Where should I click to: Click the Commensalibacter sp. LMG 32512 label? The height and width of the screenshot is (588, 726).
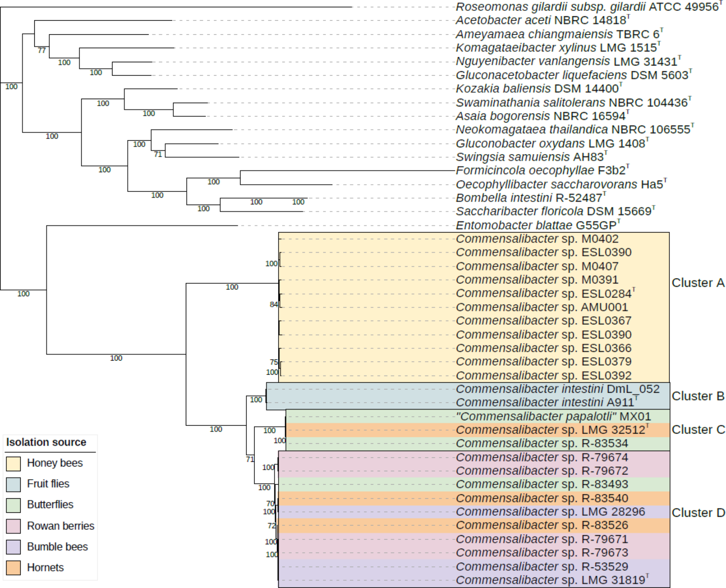pos(553,430)
